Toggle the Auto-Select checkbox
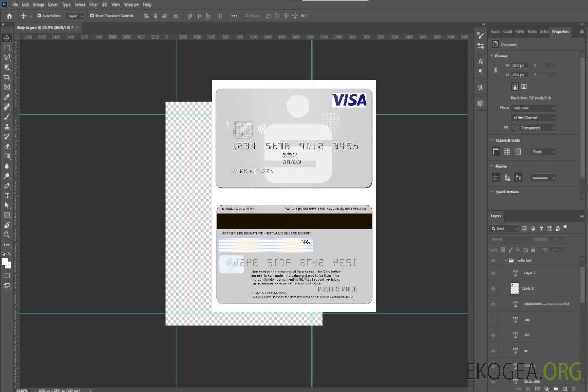588x392 pixels. tap(39, 16)
